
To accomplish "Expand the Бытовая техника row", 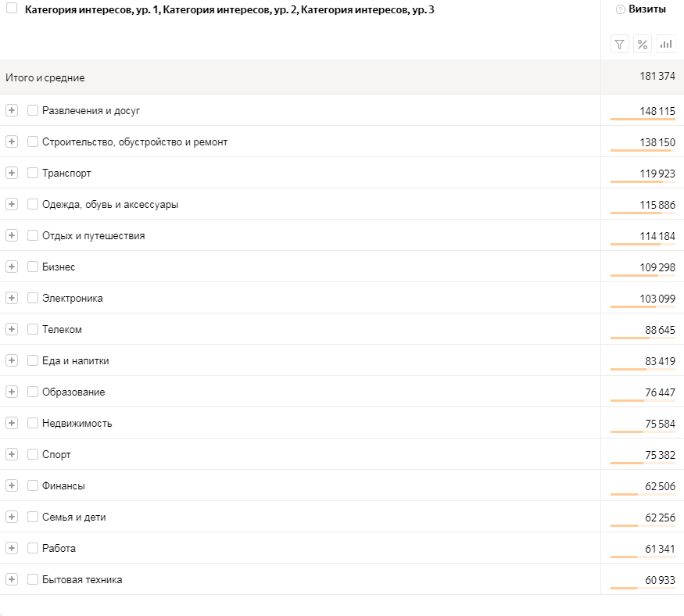I will click(x=12, y=579).
